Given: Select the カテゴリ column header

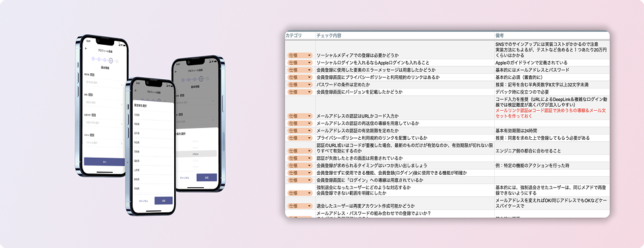Looking at the screenshot, I should [x=294, y=36].
